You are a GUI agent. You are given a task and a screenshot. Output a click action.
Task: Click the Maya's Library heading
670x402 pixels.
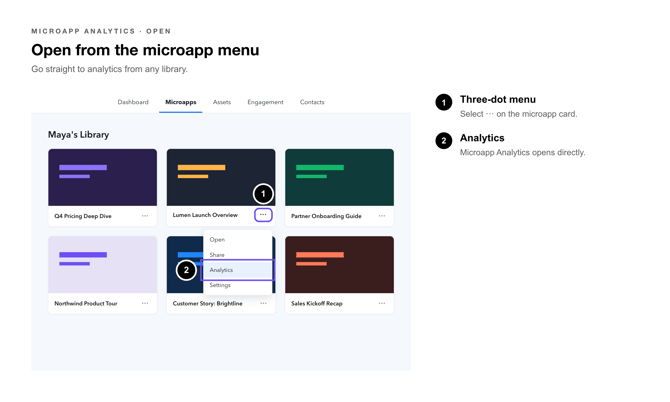point(78,135)
